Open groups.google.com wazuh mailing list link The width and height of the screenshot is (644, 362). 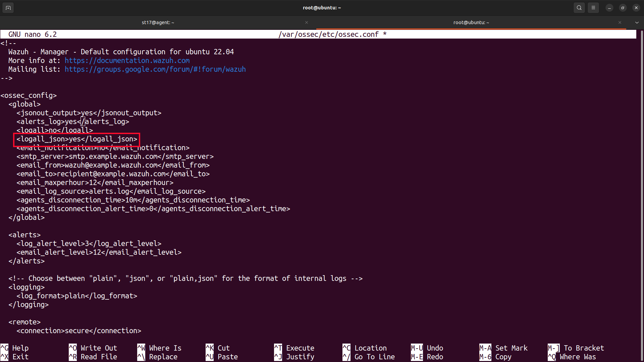click(x=155, y=69)
